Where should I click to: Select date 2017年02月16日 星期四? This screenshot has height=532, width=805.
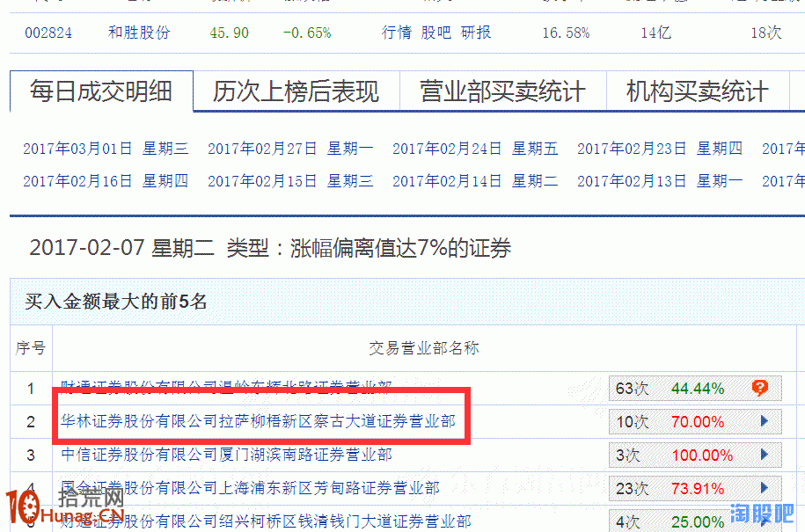(x=106, y=181)
